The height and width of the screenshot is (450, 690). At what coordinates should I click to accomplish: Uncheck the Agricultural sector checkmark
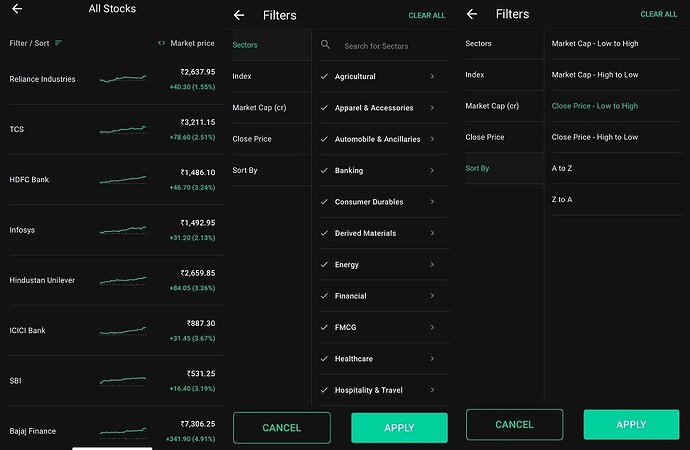click(x=324, y=77)
